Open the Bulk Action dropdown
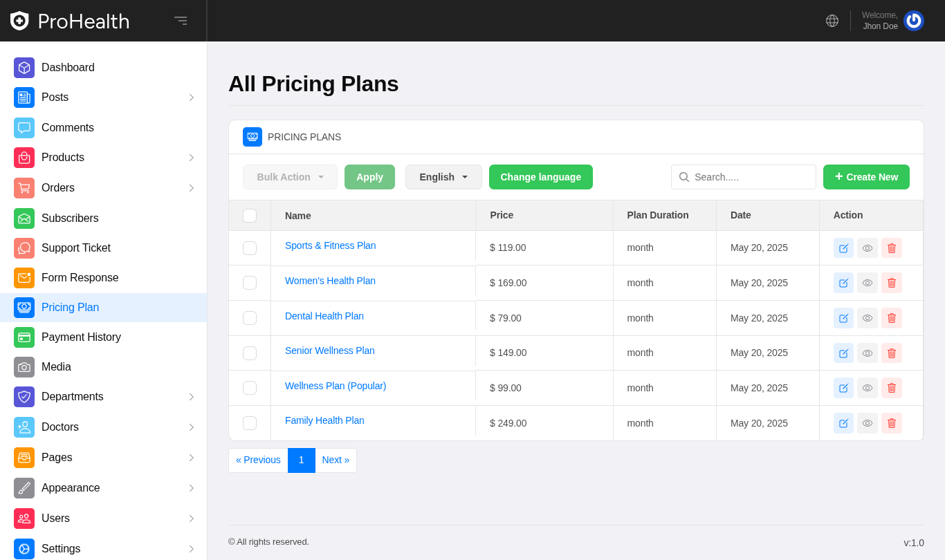 290,177
